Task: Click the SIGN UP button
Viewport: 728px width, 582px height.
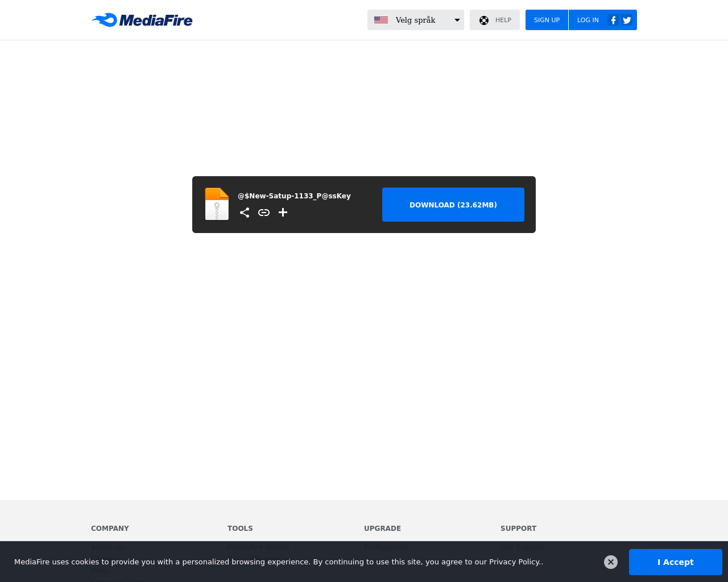Action: (x=547, y=20)
